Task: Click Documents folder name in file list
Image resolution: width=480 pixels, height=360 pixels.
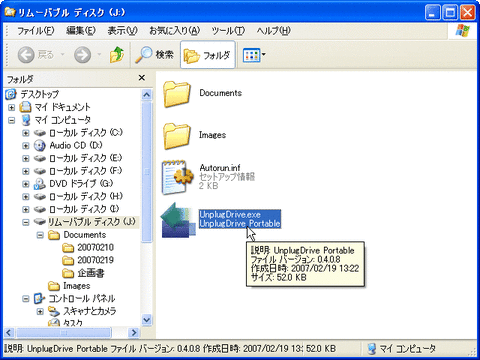Action: click(220, 93)
